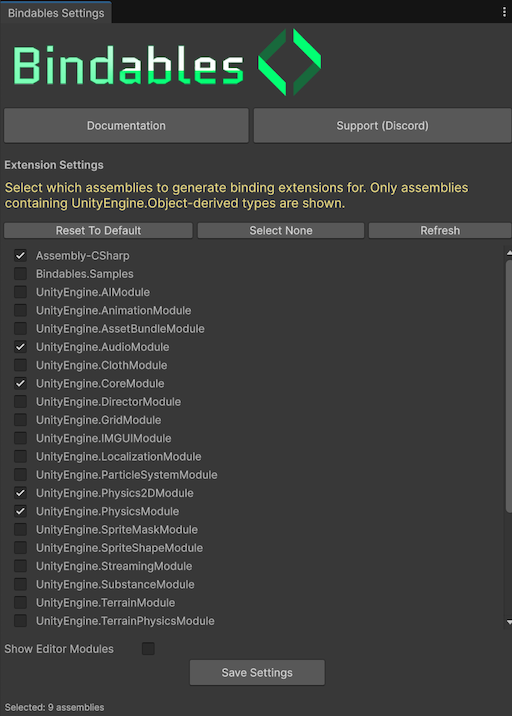Disable UnityEngine.AudioModule checkbox
The width and height of the screenshot is (512, 716).
point(20,347)
